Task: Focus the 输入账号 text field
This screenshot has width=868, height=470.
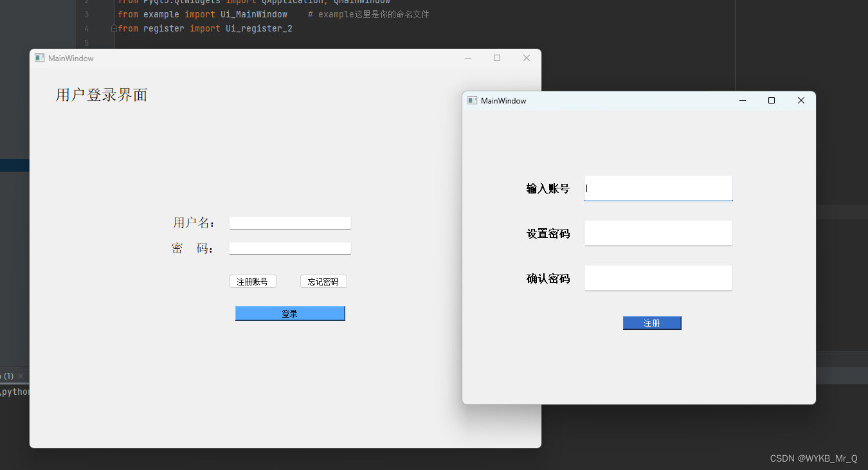Action: tap(658, 188)
